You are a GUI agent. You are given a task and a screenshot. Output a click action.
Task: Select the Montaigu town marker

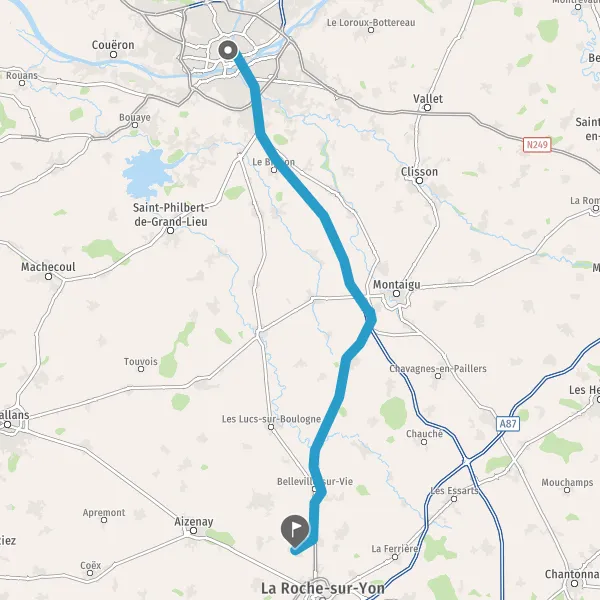tap(396, 293)
